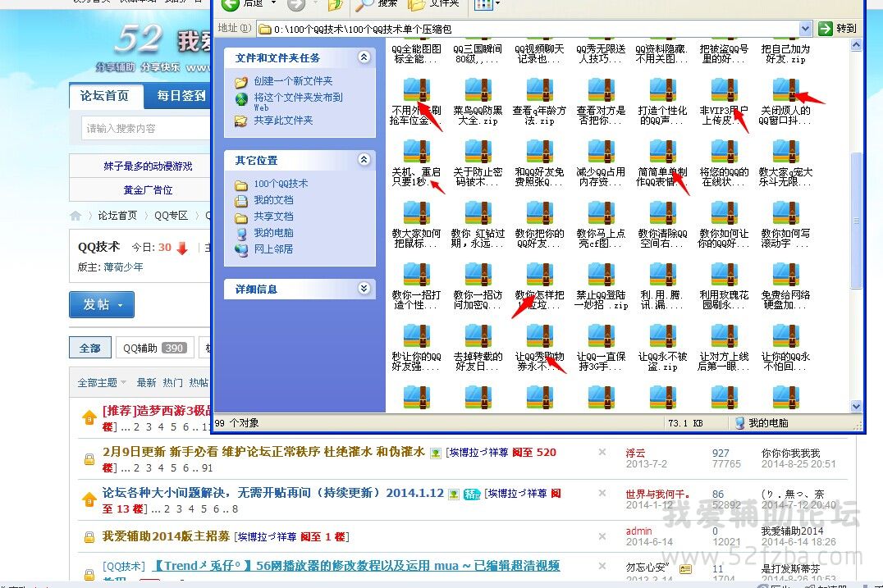Expand the address bar path dropdown
This screenshot has height=588, width=883.
(805, 28)
